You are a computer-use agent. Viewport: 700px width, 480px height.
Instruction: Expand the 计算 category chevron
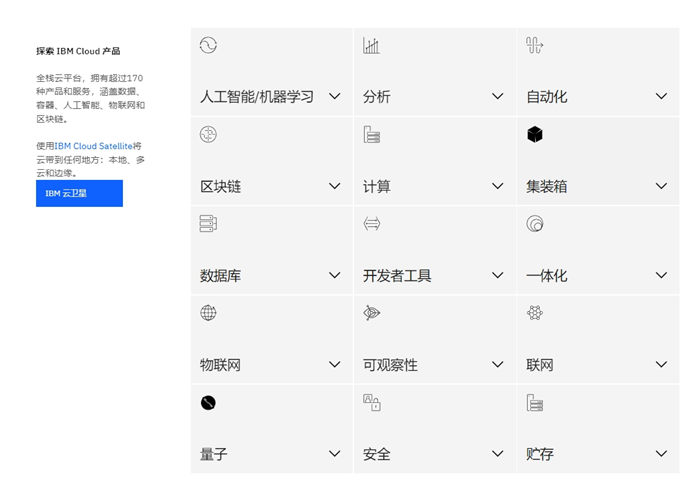[x=498, y=186]
